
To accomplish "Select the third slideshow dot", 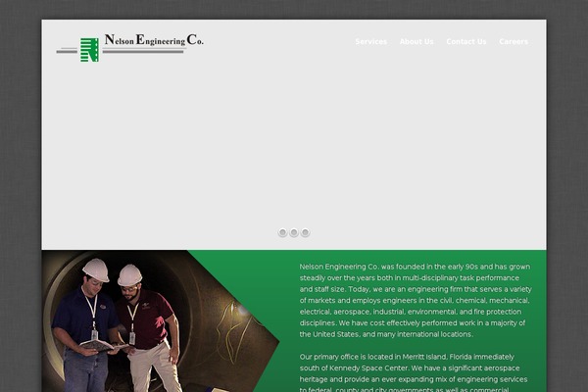I will click(x=305, y=232).
